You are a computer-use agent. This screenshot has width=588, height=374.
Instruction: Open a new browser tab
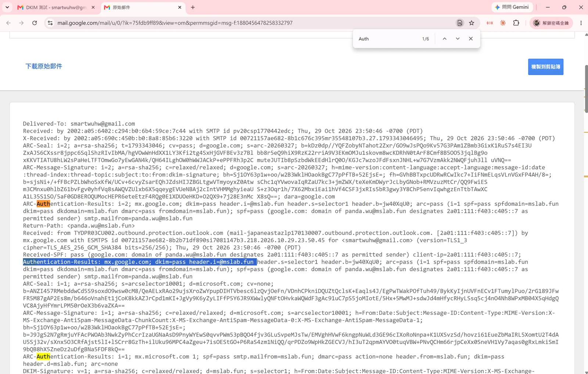coord(193,7)
